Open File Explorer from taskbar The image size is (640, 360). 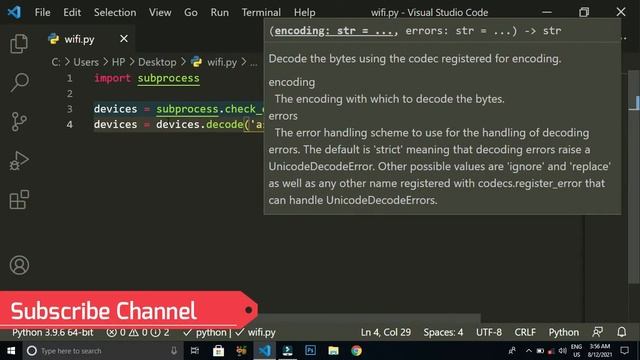333,351
